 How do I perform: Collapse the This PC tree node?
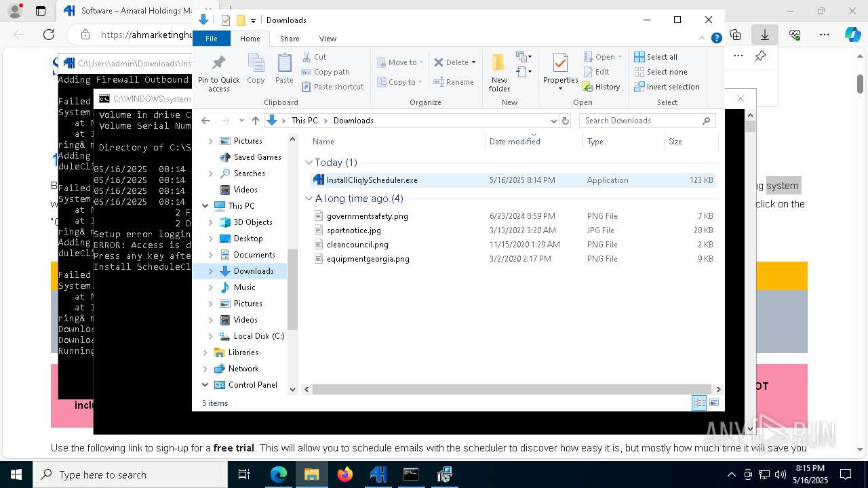(x=205, y=206)
